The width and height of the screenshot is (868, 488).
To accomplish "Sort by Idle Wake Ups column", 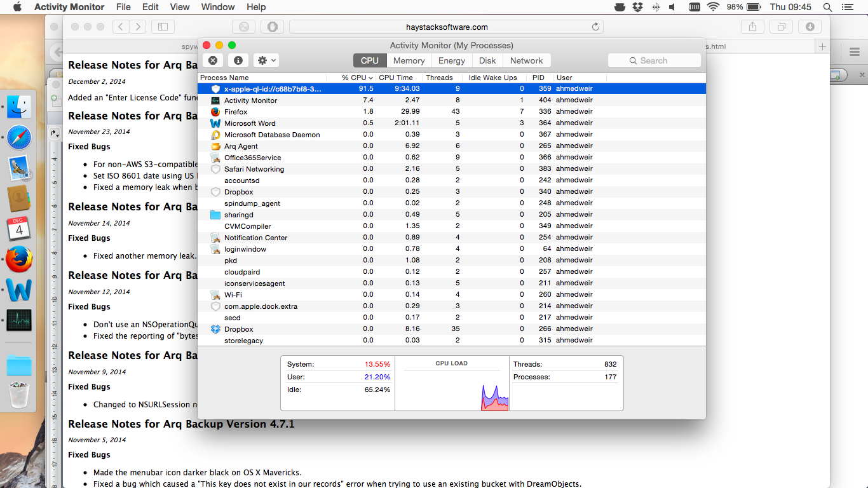I will 496,78.
